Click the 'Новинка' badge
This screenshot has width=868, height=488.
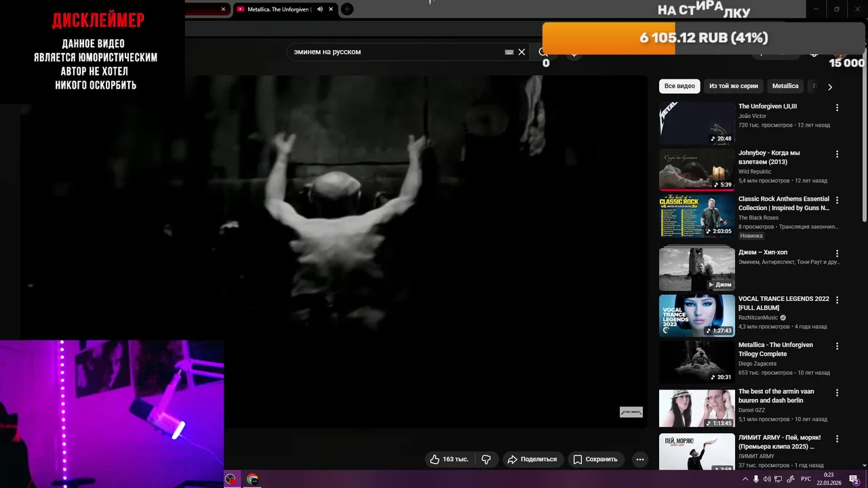[751, 236]
